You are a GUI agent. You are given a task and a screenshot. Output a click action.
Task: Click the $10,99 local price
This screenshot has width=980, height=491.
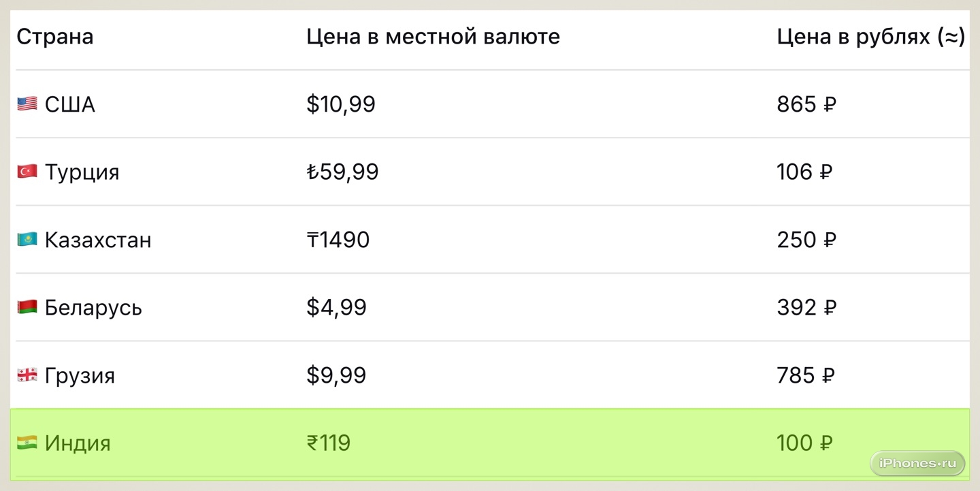click(341, 104)
